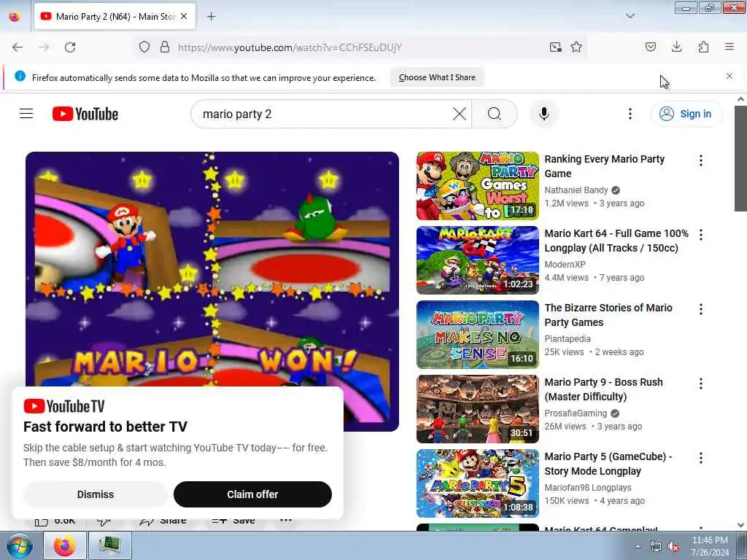Click Firefox icon in the taskbar
Image resolution: width=747 pixels, height=560 pixels.
point(64,545)
